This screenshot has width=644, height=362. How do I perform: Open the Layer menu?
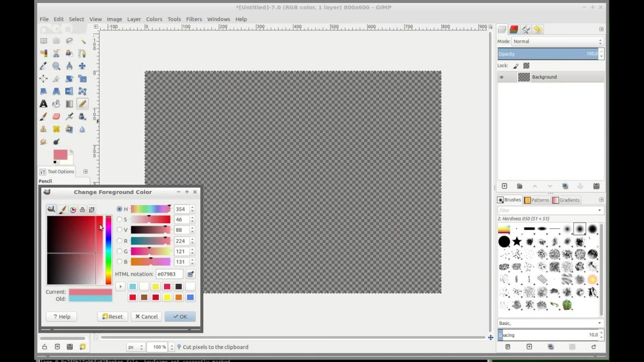click(134, 19)
